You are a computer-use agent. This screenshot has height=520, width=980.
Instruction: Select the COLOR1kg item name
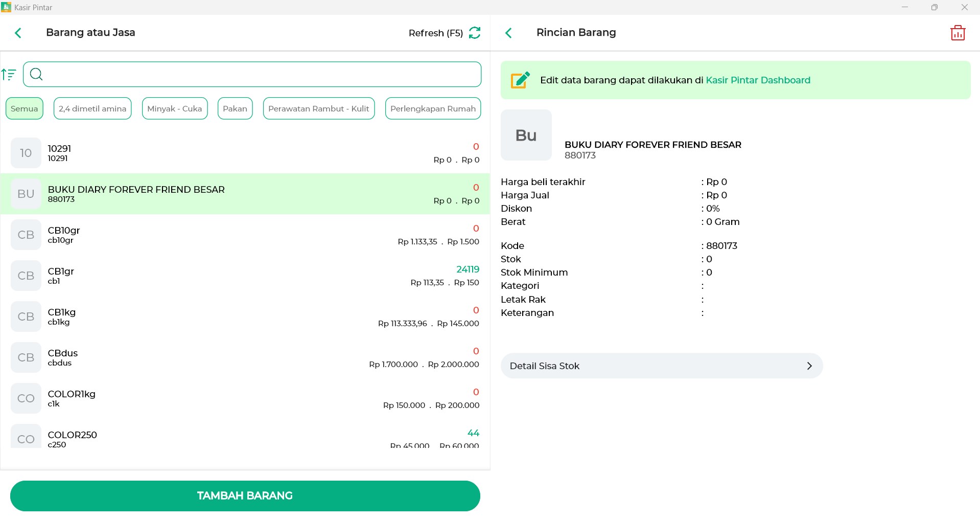pos(72,394)
